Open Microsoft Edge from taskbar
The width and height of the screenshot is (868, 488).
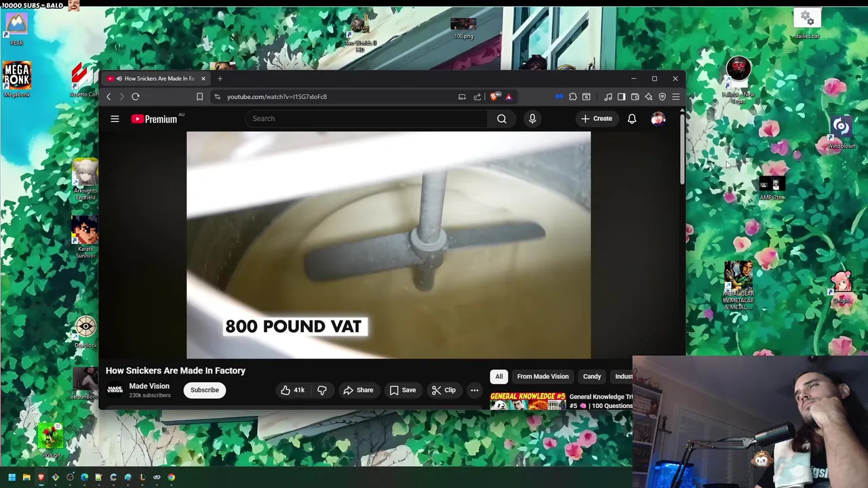(x=84, y=477)
